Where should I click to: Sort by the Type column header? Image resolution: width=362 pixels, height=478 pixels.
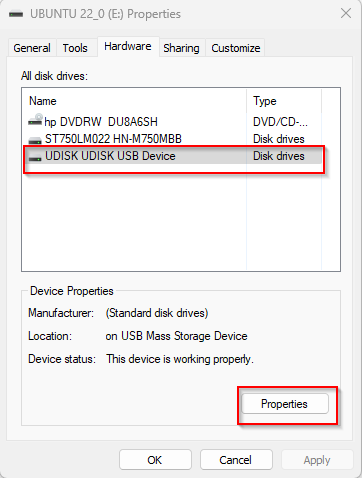tap(284, 101)
